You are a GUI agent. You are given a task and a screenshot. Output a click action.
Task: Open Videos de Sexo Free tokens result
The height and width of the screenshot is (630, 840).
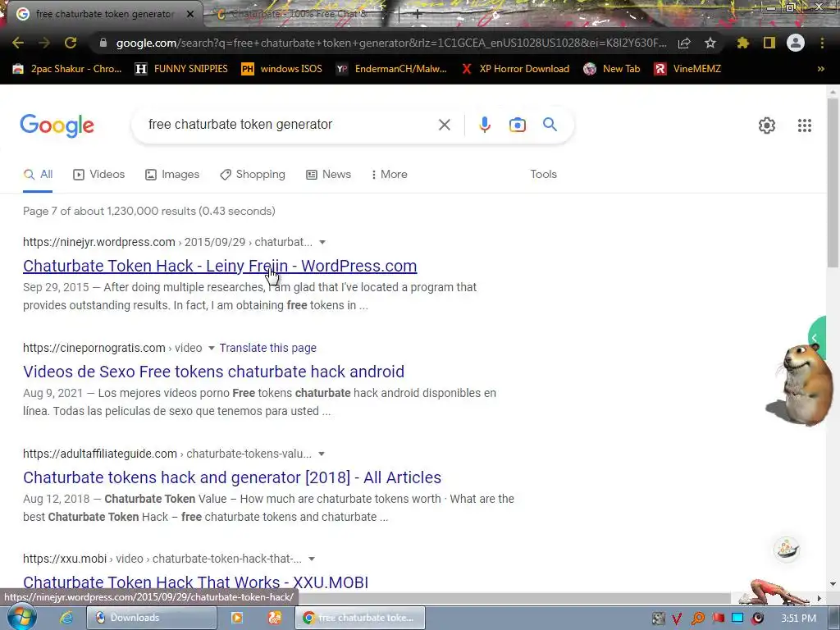point(213,372)
